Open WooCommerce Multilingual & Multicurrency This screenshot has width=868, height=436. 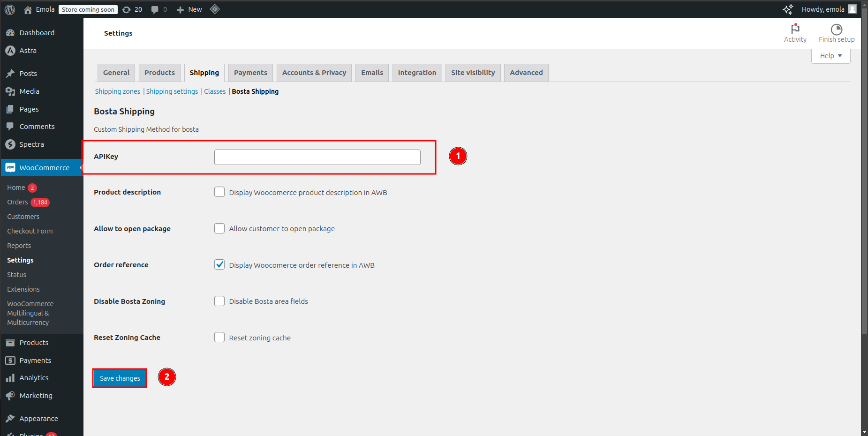point(30,313)
